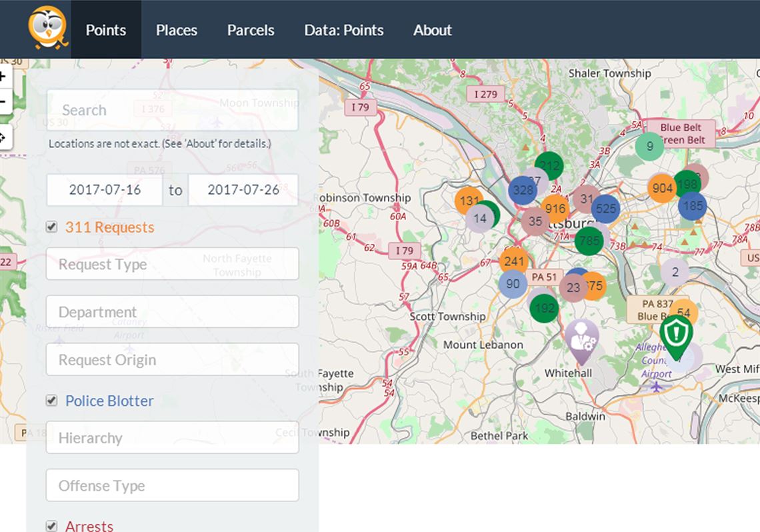
Task: Zoom in using the map's plus control
Action: pos(3,77)
